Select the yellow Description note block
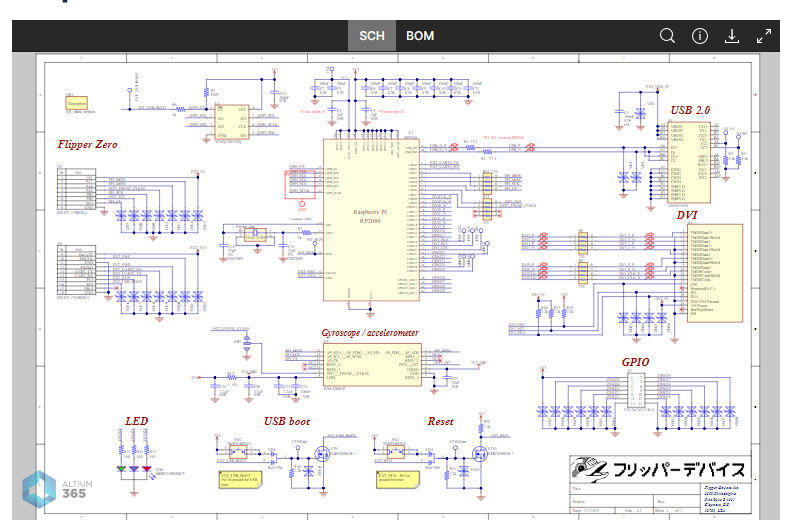The image size is (787, 532). click(x=76, y=103)
